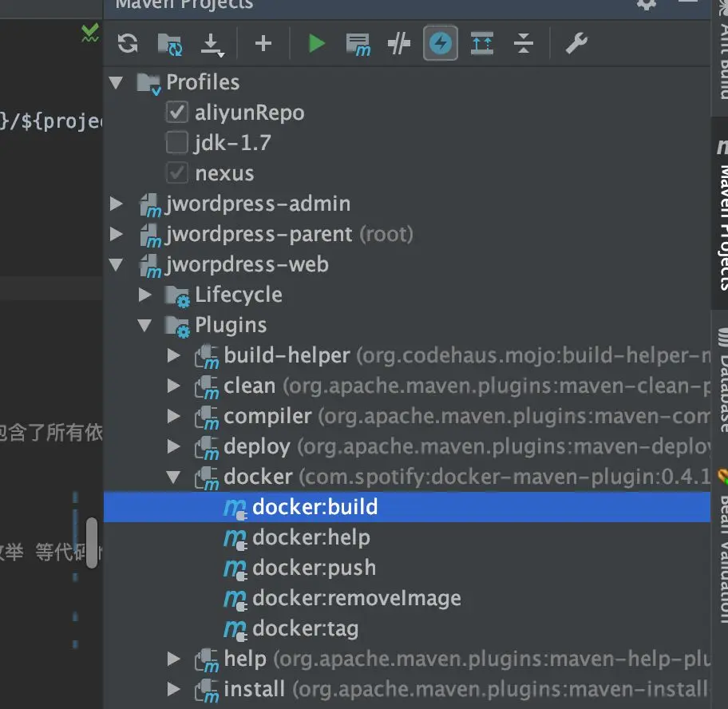Download sources and documentation icon
This screenshot has height=709, width=728.
212,45
